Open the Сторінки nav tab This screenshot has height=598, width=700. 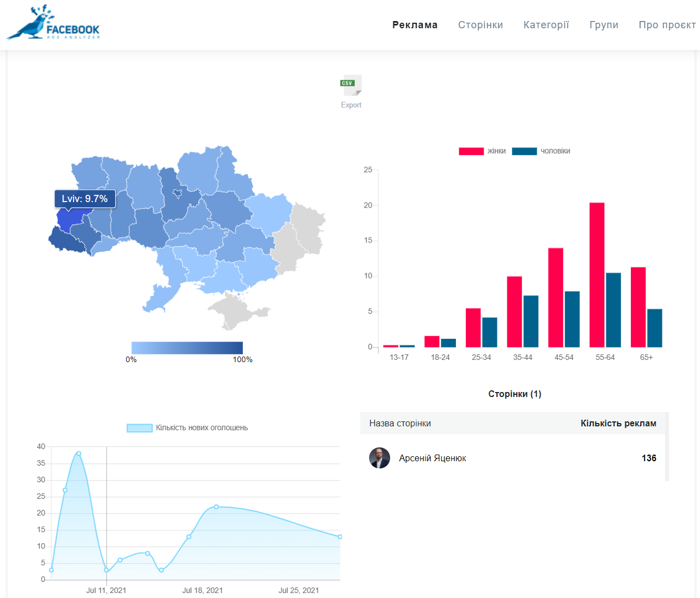(480, 25)
